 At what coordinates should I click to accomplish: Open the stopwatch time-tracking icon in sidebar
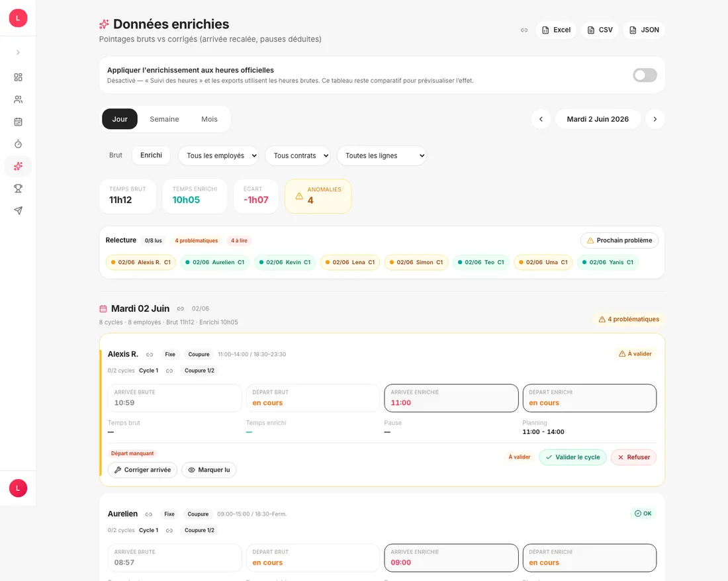(18, 144)
